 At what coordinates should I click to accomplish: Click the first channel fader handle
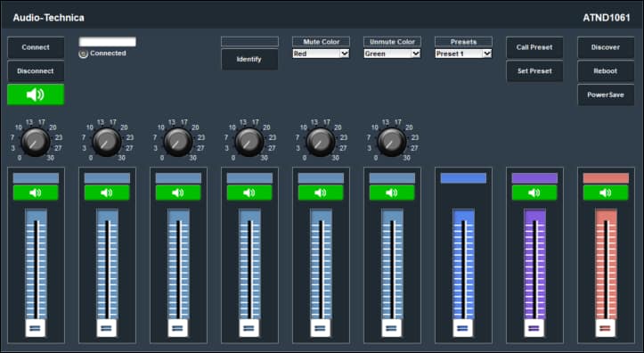click(x=36, y=328)
